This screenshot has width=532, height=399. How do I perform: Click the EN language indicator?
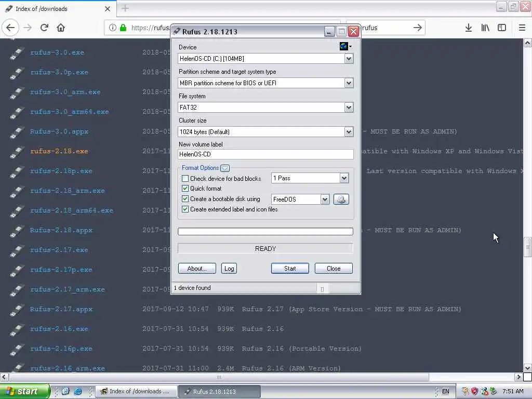[445, 391]
